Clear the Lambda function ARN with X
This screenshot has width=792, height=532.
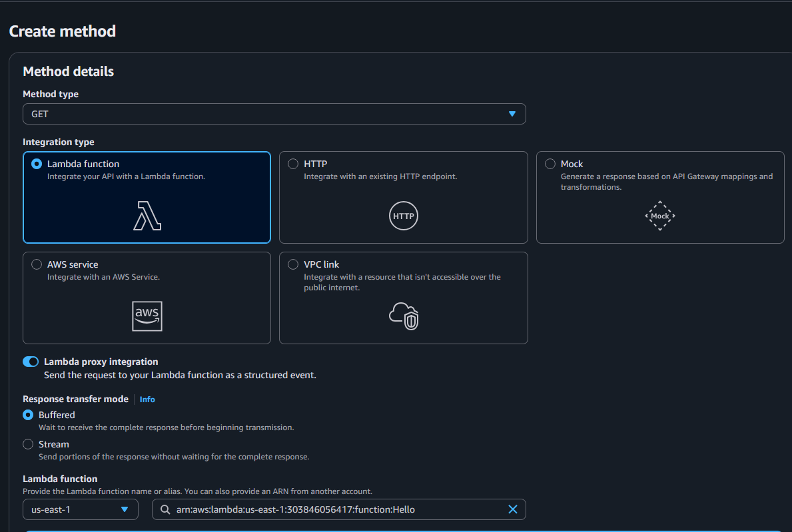tap(513, 509)
